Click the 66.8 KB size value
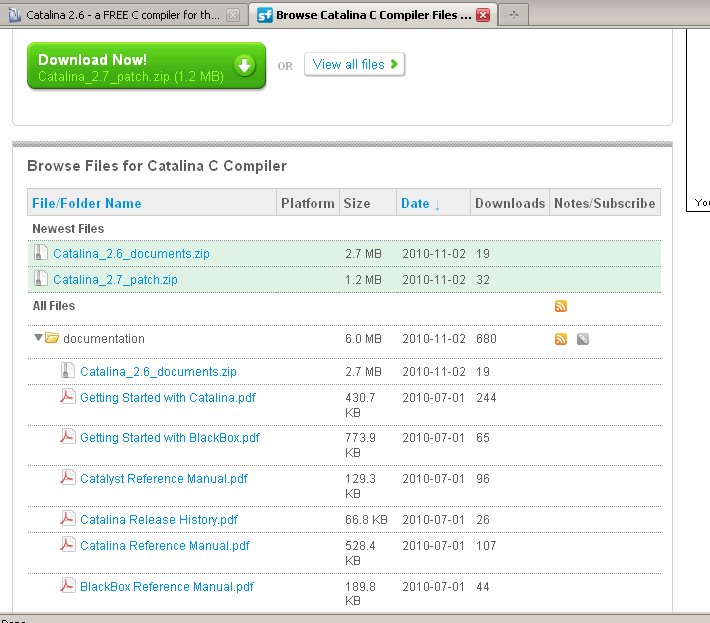 (x=366, y=520)
